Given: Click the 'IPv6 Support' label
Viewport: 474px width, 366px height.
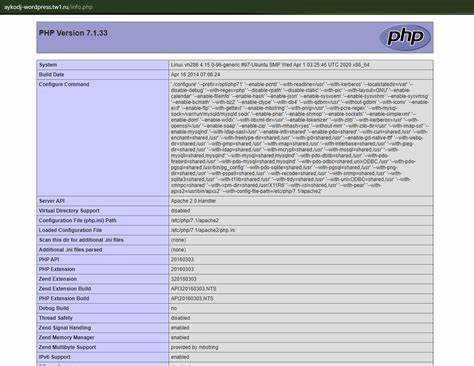Looking at the screenshot, I should pyautogui.click(x=55, y=357).
